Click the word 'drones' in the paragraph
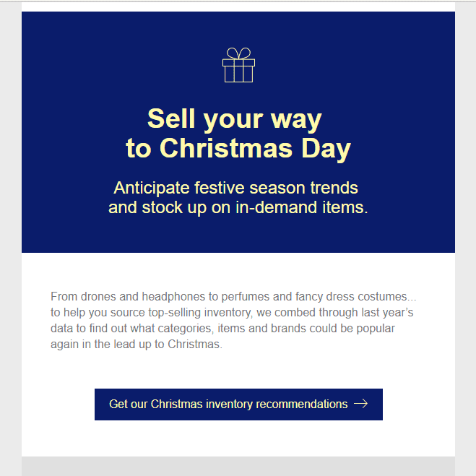The width and height of the screenshot is (476, 476). [98, 297]
